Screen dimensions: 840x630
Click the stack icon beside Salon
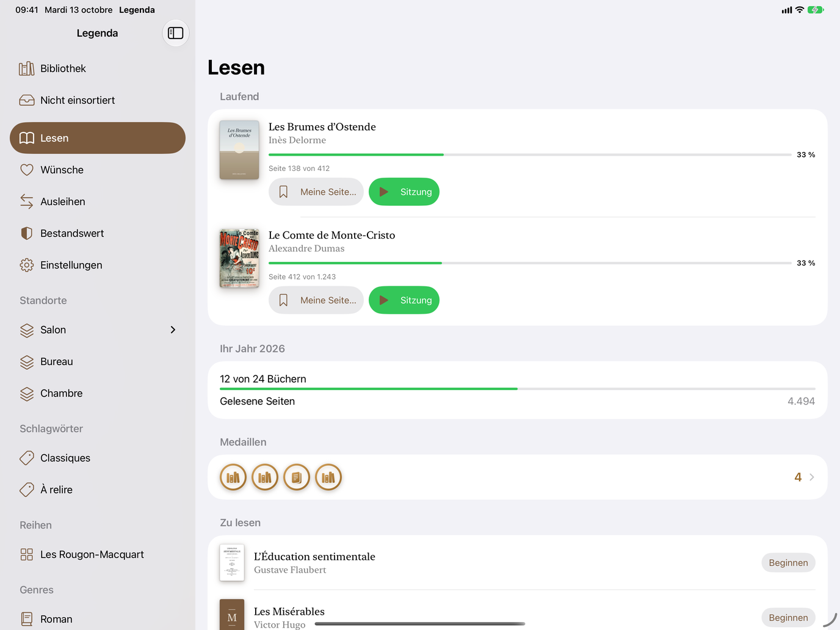tap(27, 330)
